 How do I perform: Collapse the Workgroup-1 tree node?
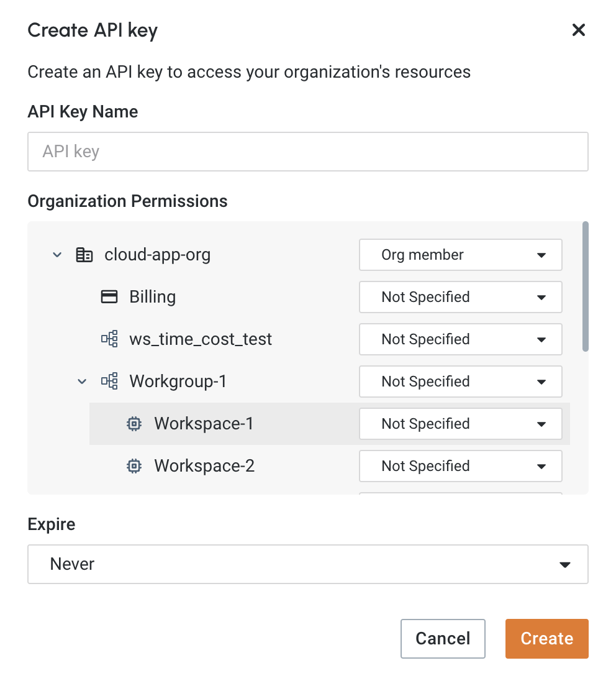point(81,381)
